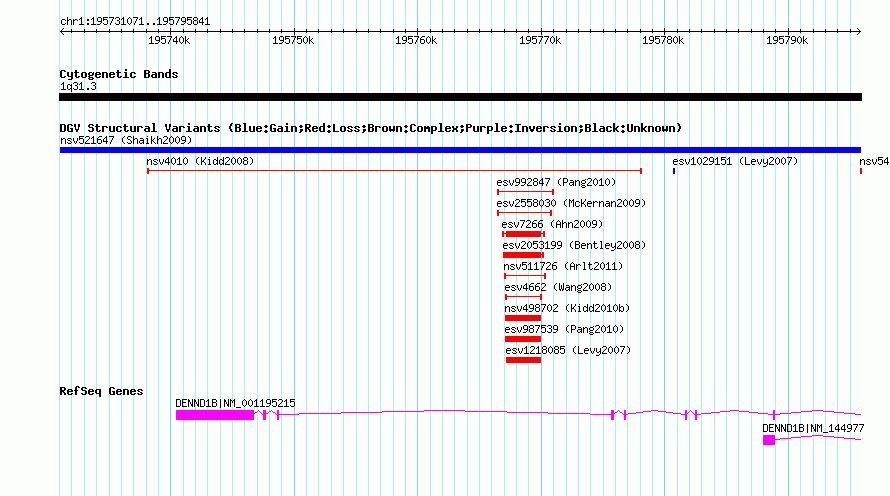Open the RefSeq Genes track title

[102, 391]
